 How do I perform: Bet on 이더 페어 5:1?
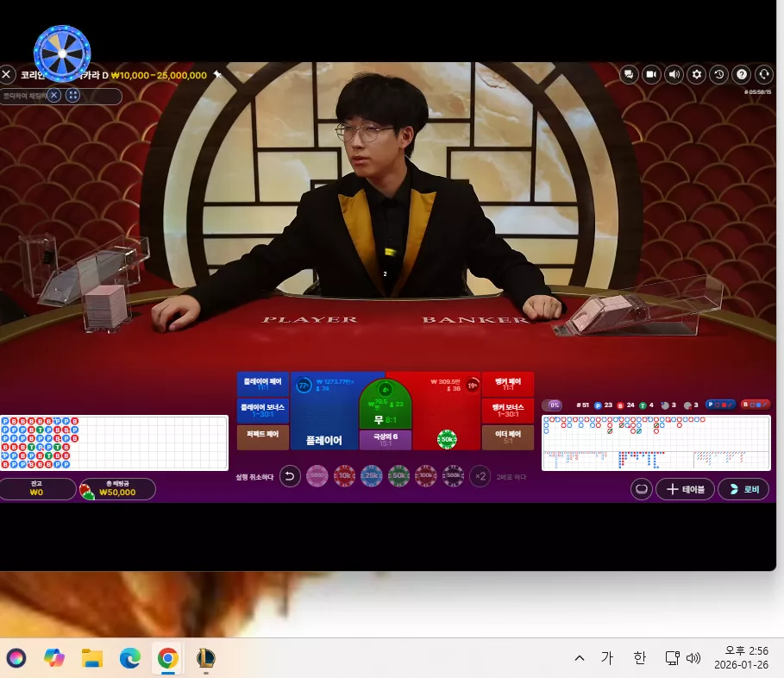pos(507,437)
